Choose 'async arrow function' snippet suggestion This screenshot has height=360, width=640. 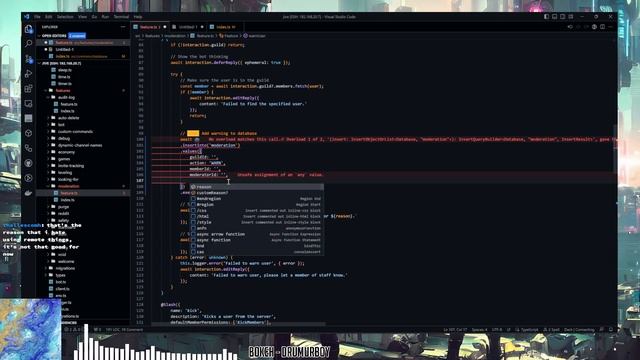(256, 234)
